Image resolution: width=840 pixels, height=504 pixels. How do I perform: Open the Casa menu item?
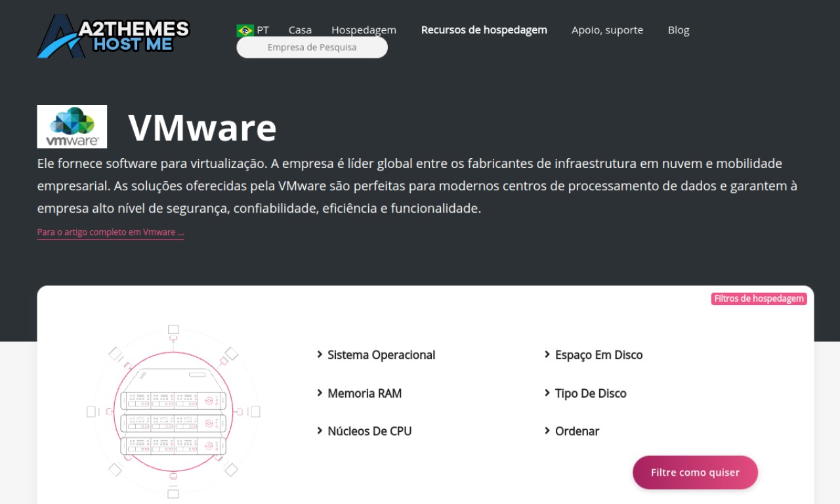click(x=300, y=30)
